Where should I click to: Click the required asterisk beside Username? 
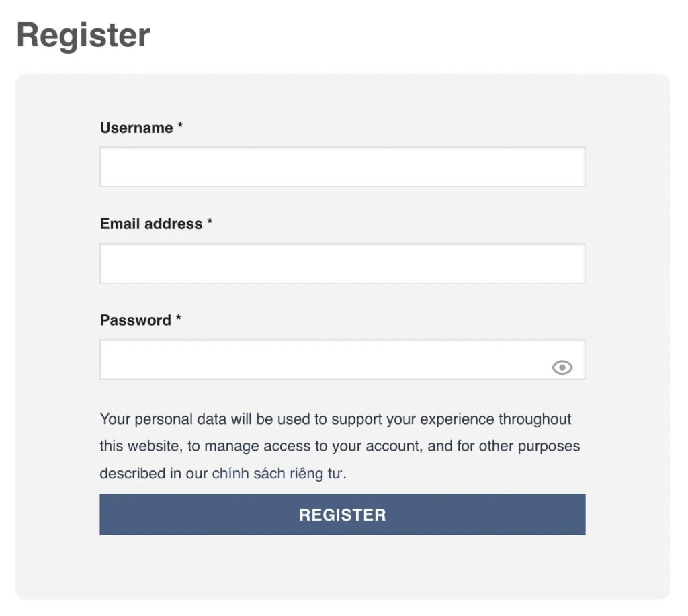(x=180, y=127)
